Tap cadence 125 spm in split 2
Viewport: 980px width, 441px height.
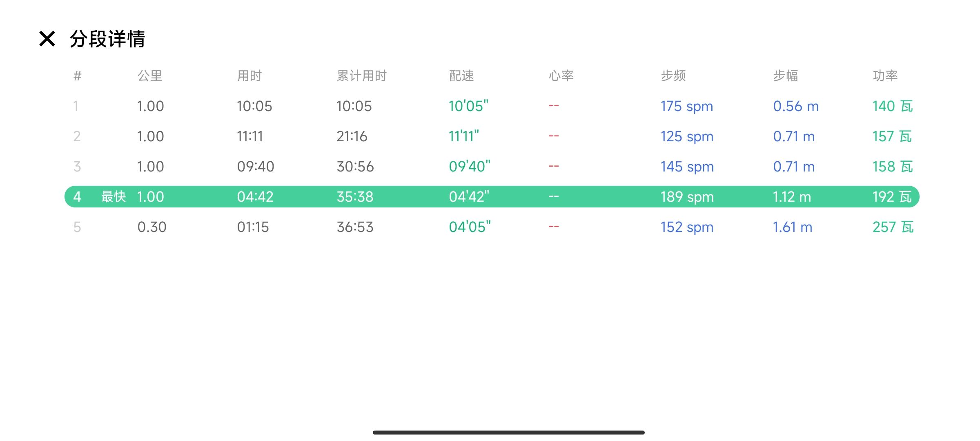[x=687, y=136]
